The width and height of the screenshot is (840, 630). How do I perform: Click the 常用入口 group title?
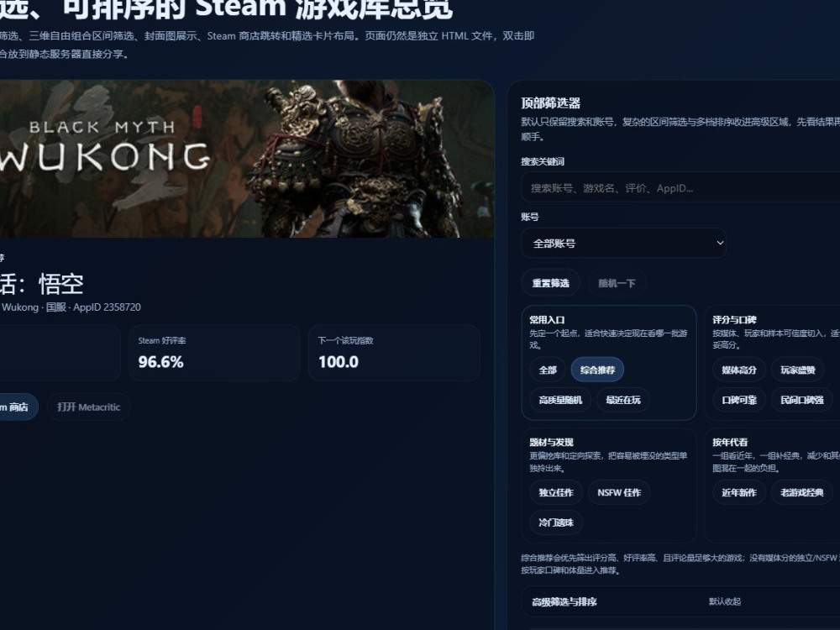tap(547, 320)
